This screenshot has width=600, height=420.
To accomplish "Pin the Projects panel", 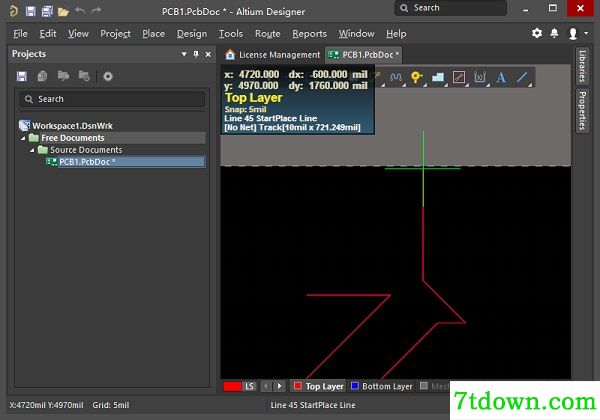I will tap(196, 54).
